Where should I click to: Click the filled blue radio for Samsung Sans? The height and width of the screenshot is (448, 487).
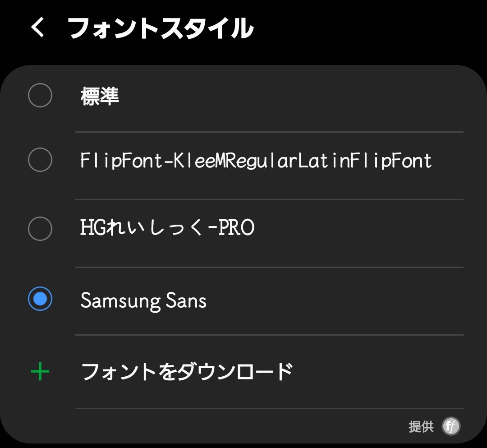pyautogui.click(x=40, y=298)
